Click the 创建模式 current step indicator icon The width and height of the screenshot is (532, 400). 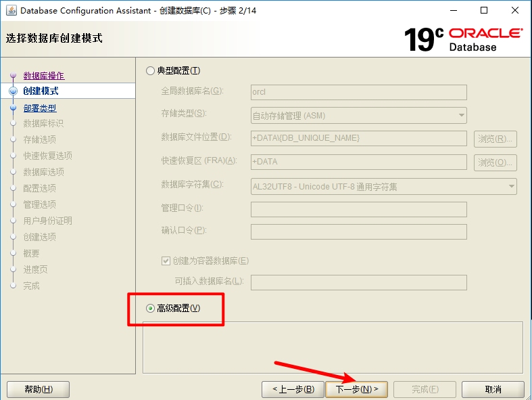(x=13, y=91)
